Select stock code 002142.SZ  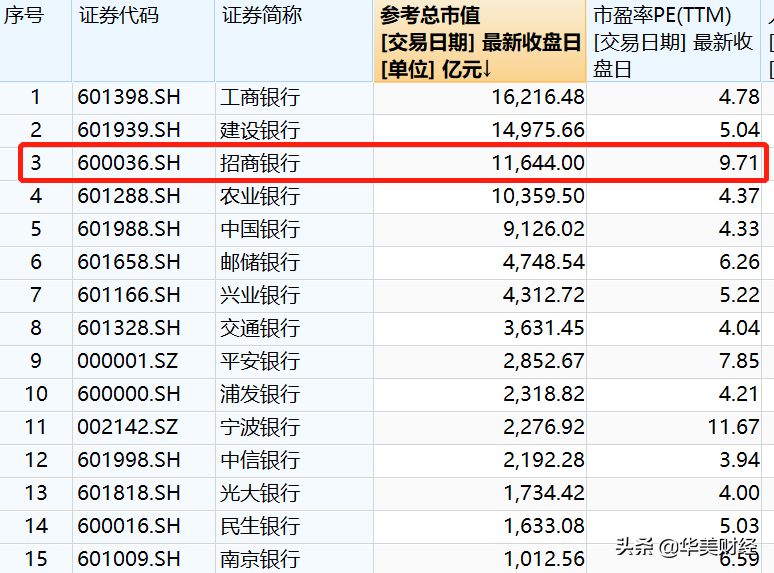pyautogui.click(x=128, y=427)
